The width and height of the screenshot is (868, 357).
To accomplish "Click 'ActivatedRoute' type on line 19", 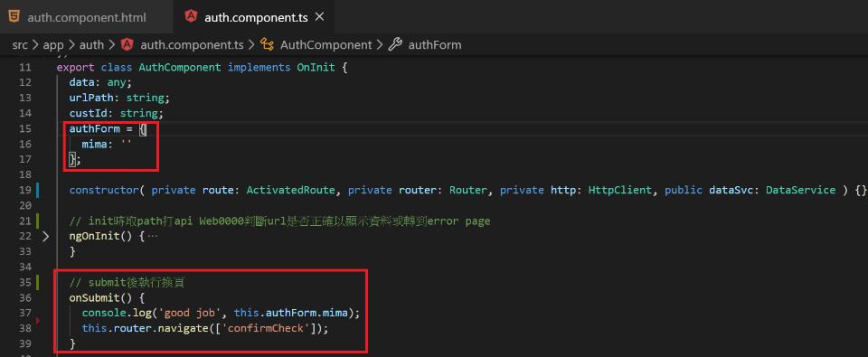I will click(290, 190).
